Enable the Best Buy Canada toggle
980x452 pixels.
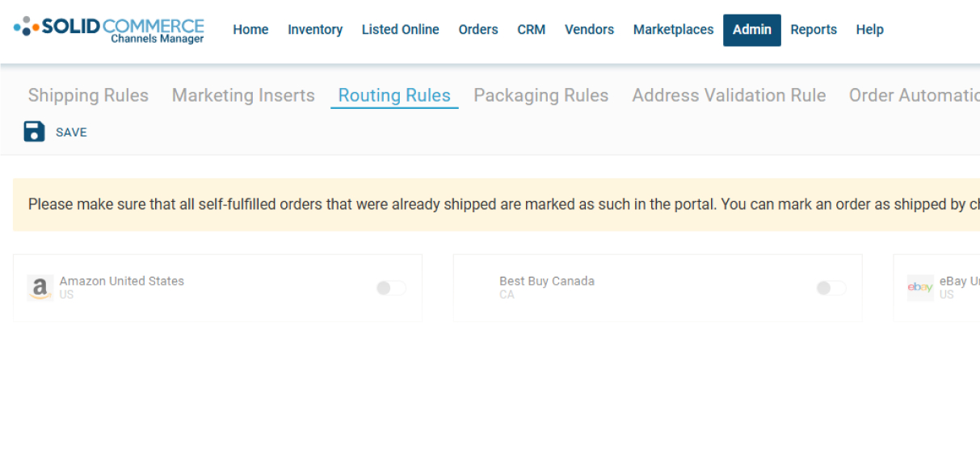click(x=831, y=288)
